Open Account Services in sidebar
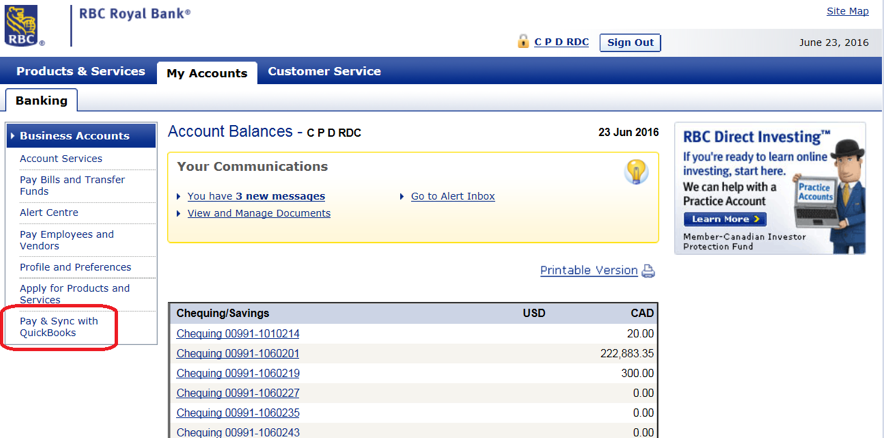884x438 pixels. click(61, 159)
